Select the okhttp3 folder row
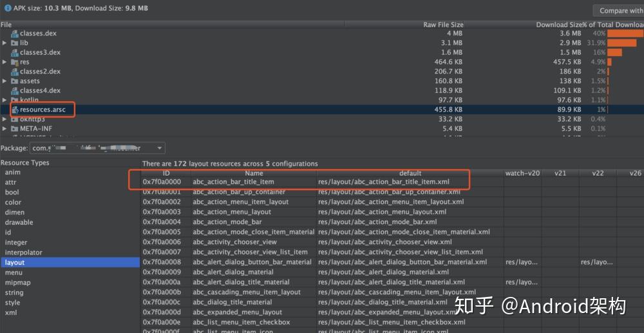Viewport: 644px width, 333px height. (x=322, y=119)
